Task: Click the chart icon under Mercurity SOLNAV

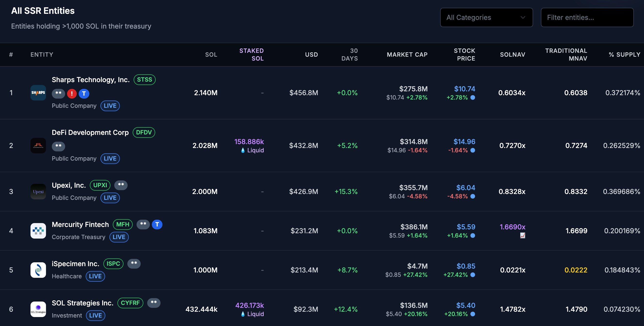Action: (522, 235)
